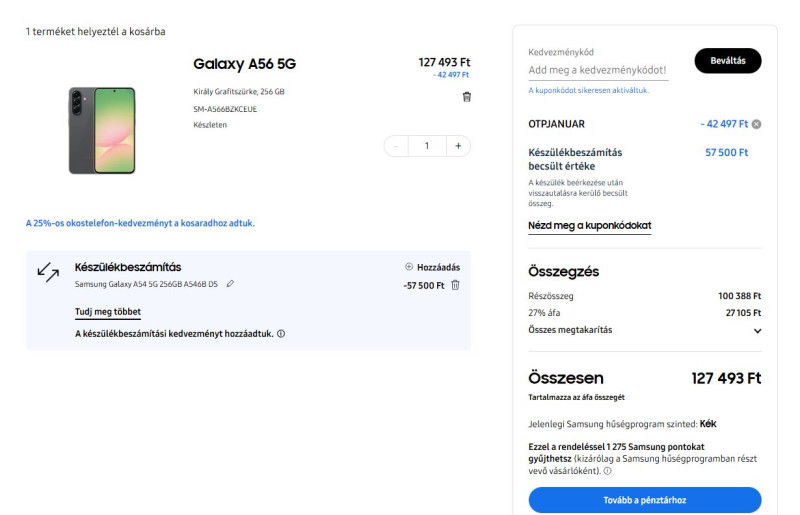Viewport: 800px width, 515px height.
Task: Click the 25%-os okostelefon-kedvezmény notice
Action: point(140,223)
